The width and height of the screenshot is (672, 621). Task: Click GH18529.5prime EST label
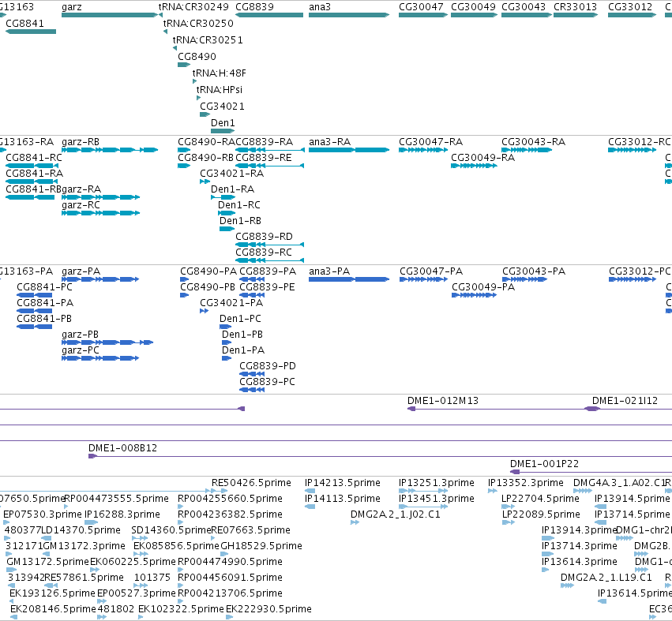(261, 546)
